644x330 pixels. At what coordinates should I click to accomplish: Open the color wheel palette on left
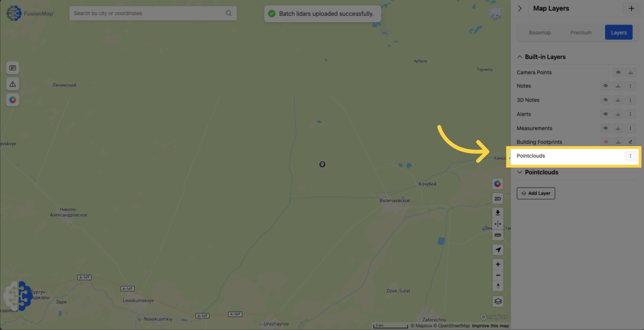[x=13, y=100]
